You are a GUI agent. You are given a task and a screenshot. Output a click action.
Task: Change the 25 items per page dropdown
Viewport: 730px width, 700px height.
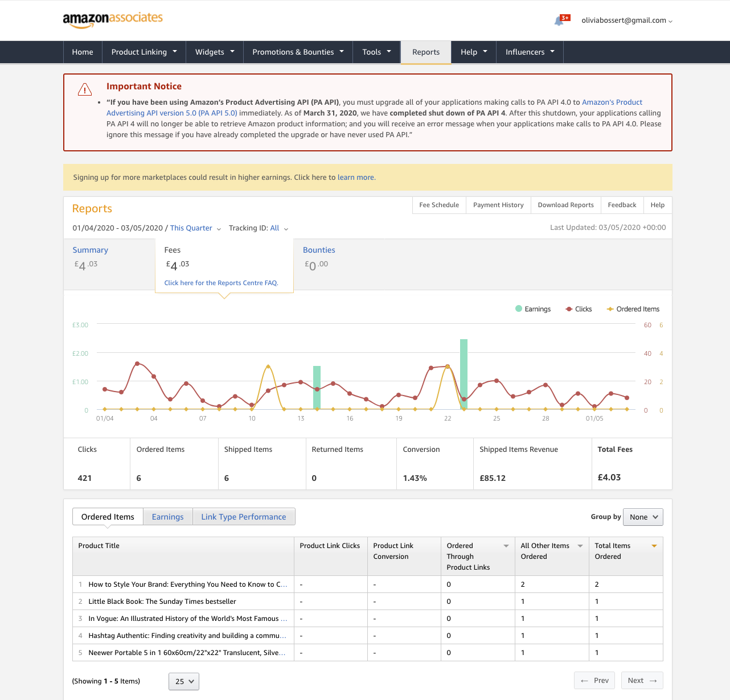pos(184,681)
